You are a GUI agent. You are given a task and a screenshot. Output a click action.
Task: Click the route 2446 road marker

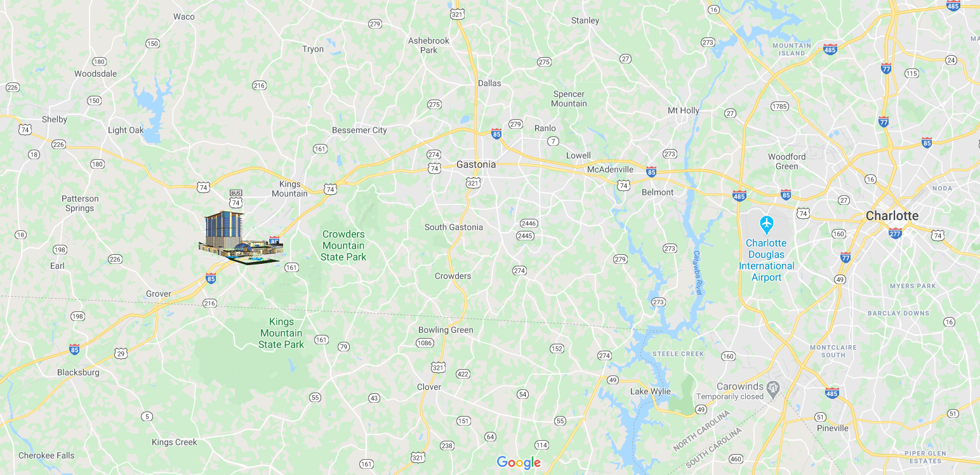(528, 223)
